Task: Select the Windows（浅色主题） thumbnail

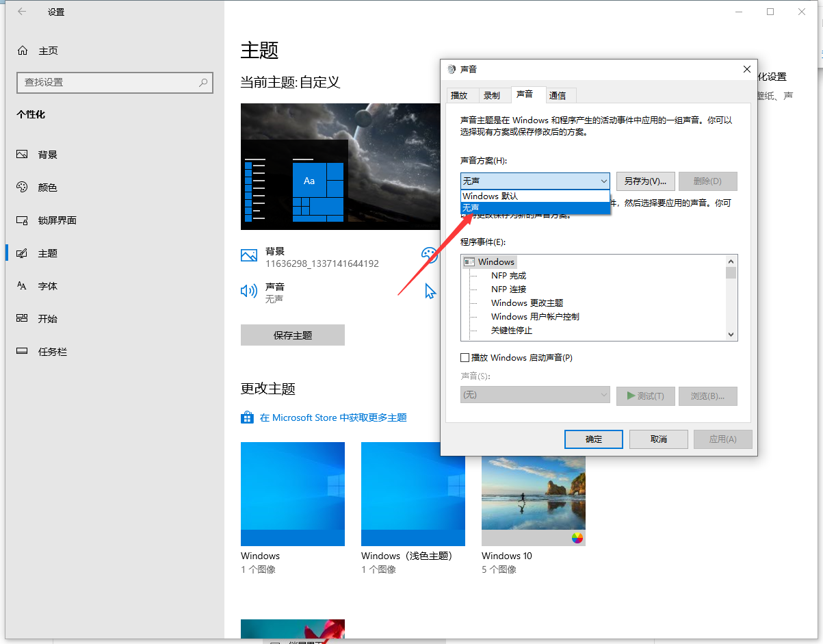Action: click(413, 494)
